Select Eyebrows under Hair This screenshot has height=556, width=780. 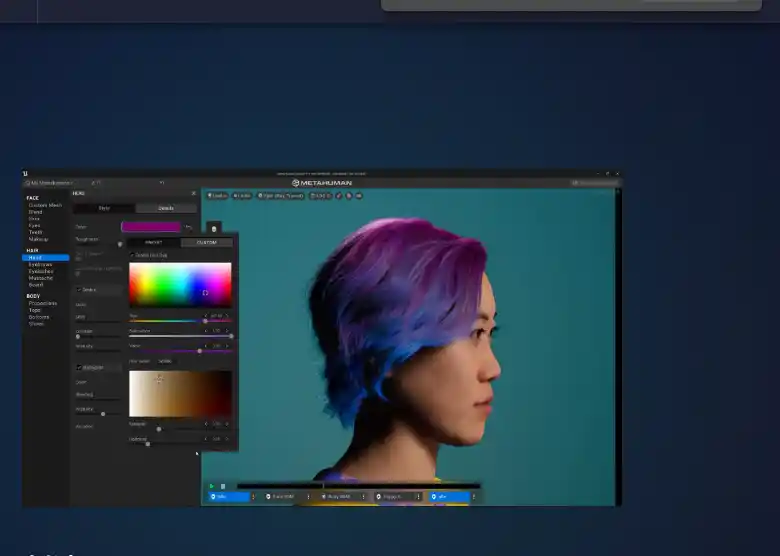coord(40,265)
